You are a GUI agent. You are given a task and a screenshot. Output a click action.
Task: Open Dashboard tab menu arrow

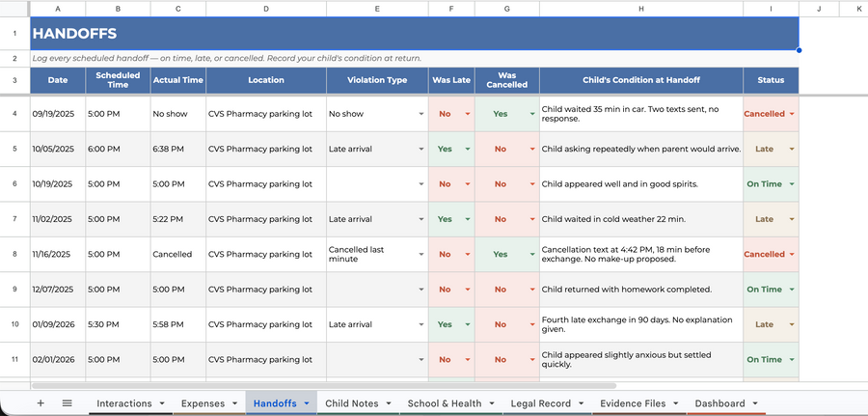tap(755, 403)
